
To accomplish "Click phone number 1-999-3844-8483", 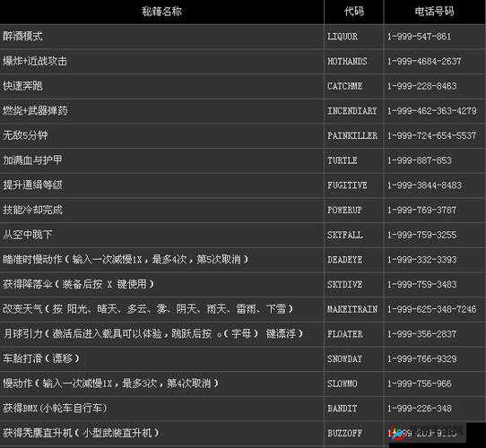I will [x=424, y=185].
